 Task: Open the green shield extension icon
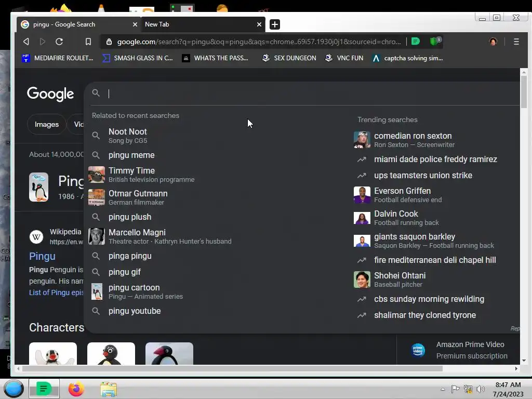pyautogui.click(x=435, y=42)
